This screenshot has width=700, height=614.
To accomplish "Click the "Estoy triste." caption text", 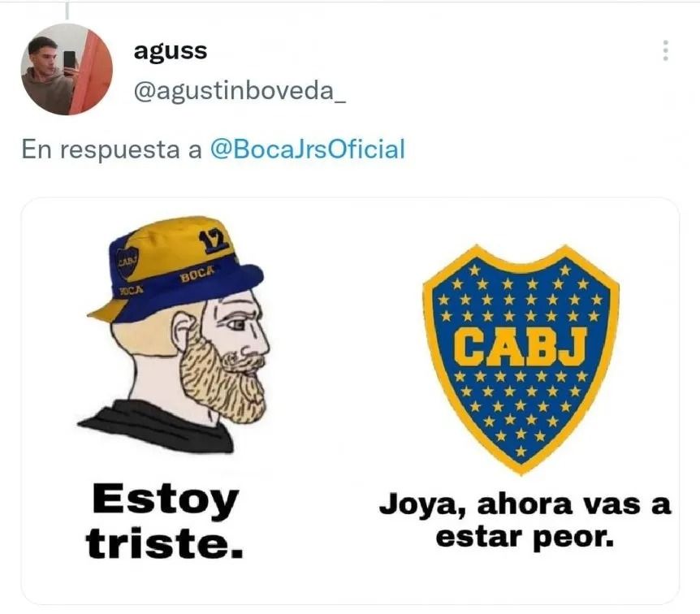I will (165, 521).
